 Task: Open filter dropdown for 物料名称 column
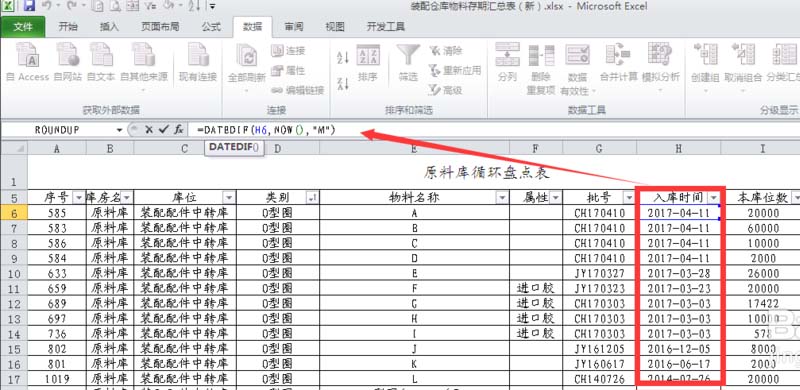(503, 197)
